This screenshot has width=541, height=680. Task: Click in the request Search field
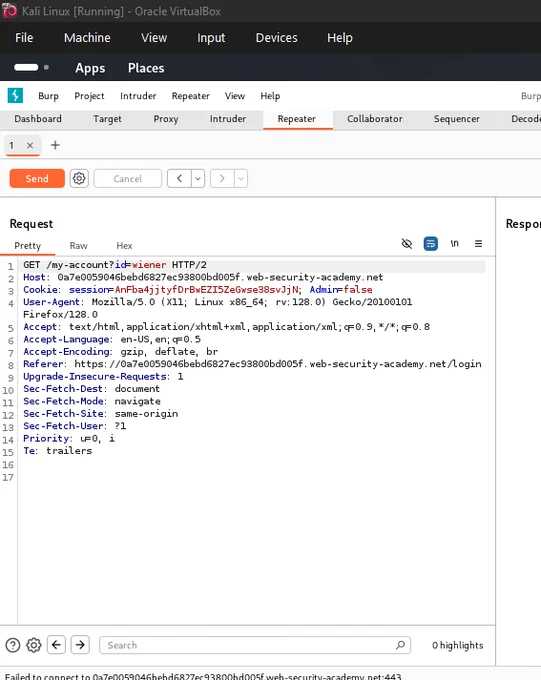(255, 645)
